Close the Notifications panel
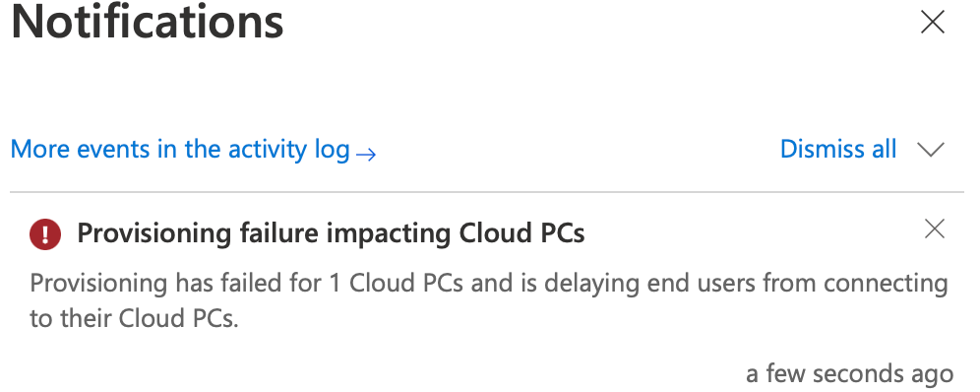The width and height of the screenshot is (980, 392). click(933, 23)
